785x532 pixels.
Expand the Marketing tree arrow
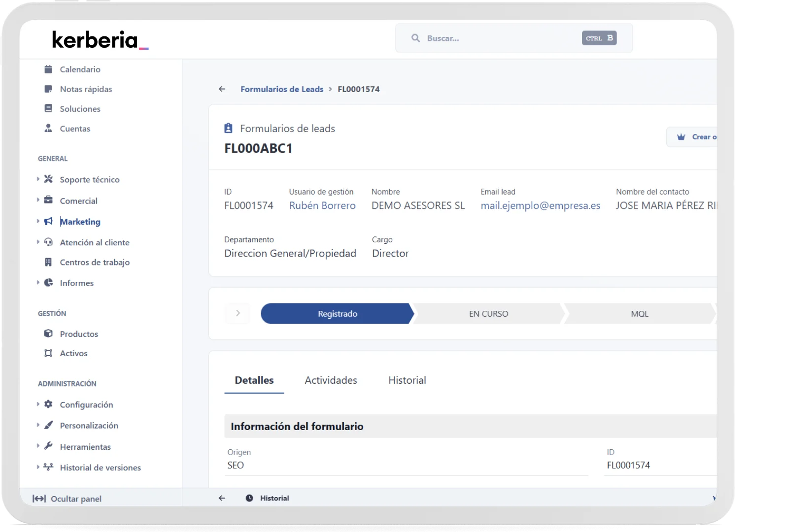pos(38,221)
